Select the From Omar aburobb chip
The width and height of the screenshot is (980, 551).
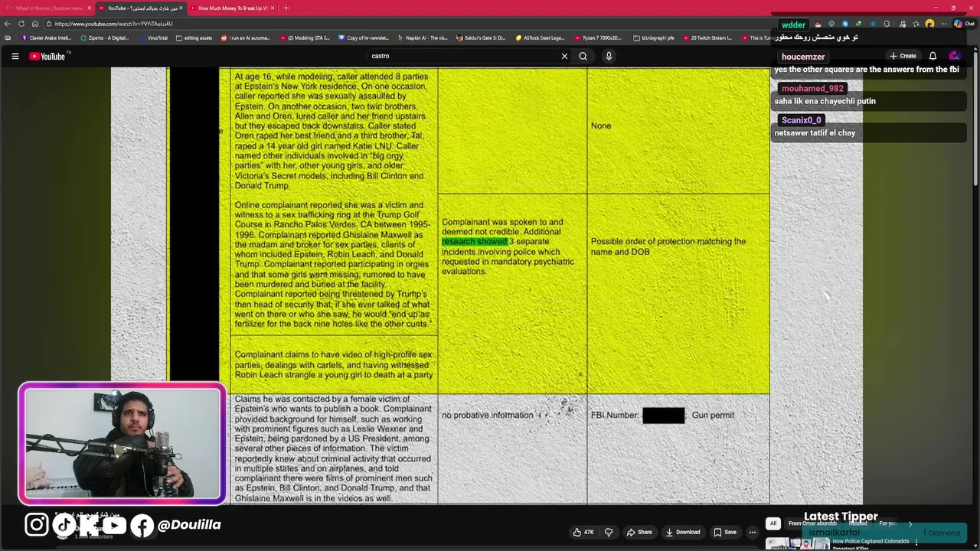pos(812,523)
